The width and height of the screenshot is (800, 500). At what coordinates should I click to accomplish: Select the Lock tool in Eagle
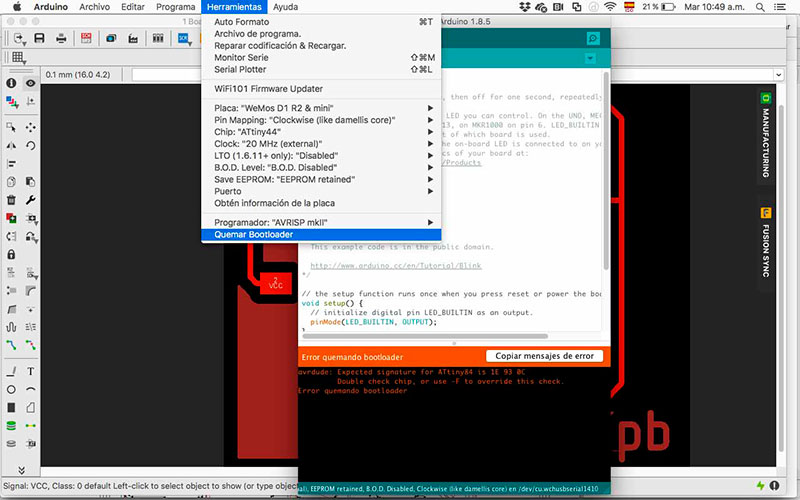(11, 255)
